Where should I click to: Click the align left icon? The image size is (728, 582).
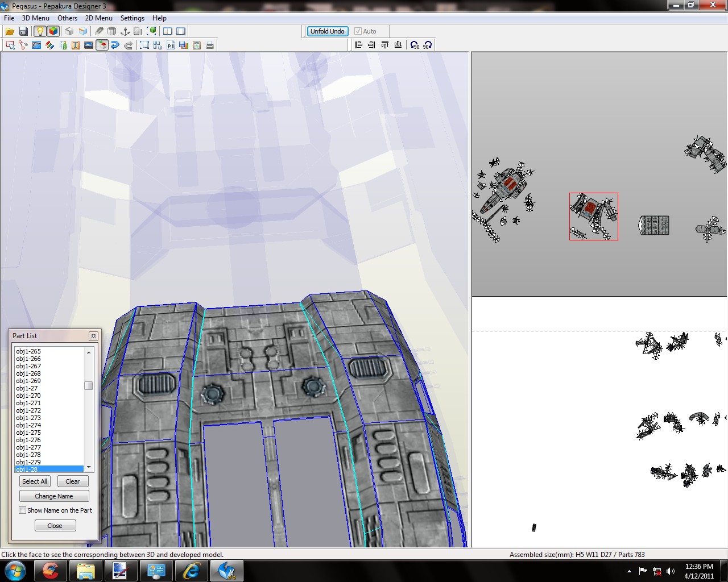359,45
